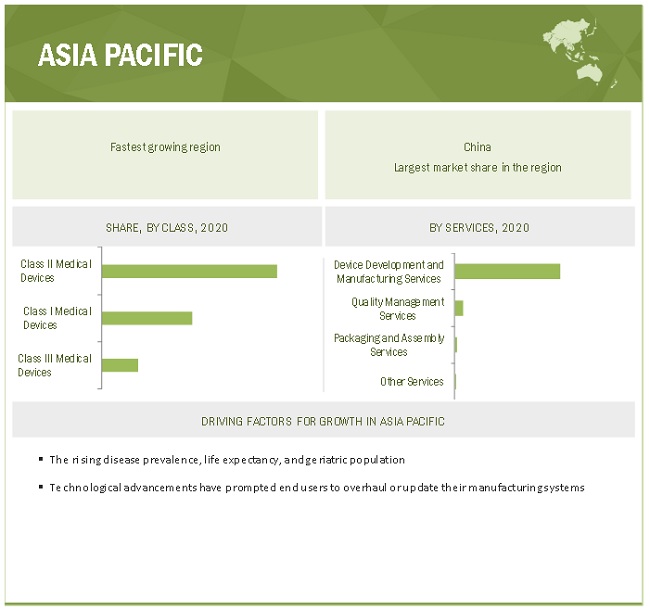Screen dimensions: 650x609
Task: Click the BY SERVICES, 2020 header
Action: point(479,227)
